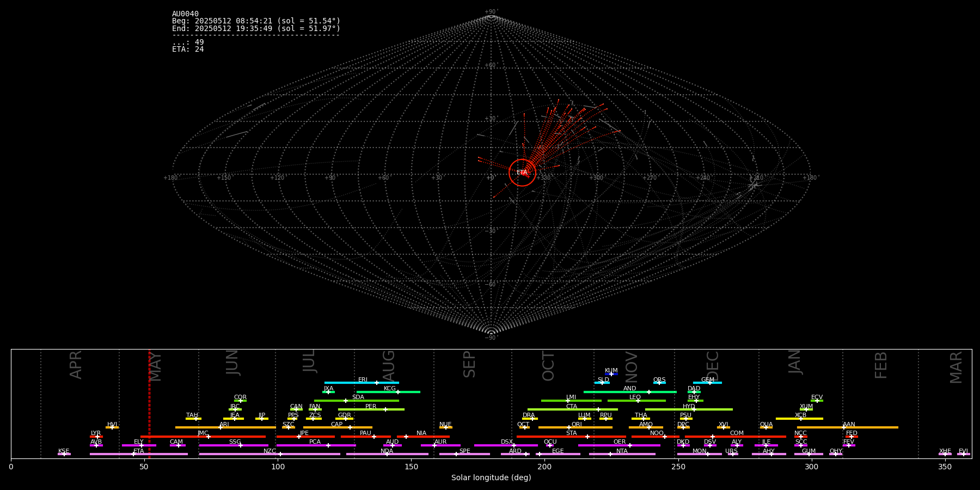
Task: Click the SPE shower bar label
Action: click(465, 451)
